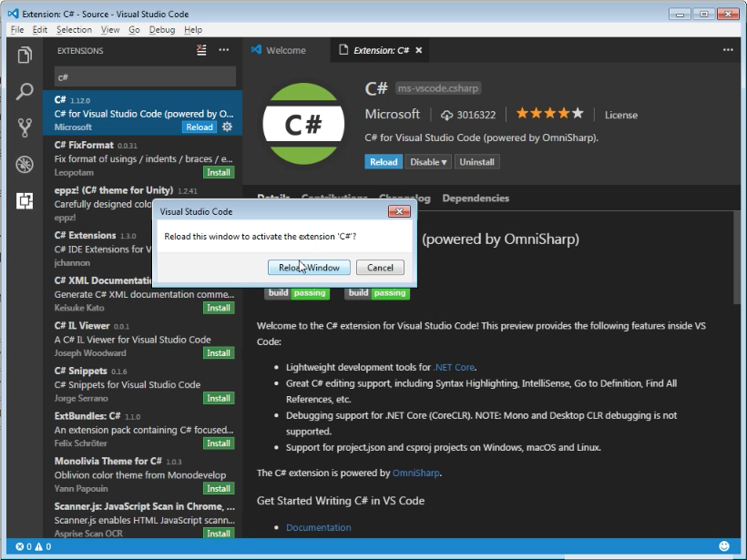
Task: Select the C# FixFormat extension entry
Action: [142, 158]
